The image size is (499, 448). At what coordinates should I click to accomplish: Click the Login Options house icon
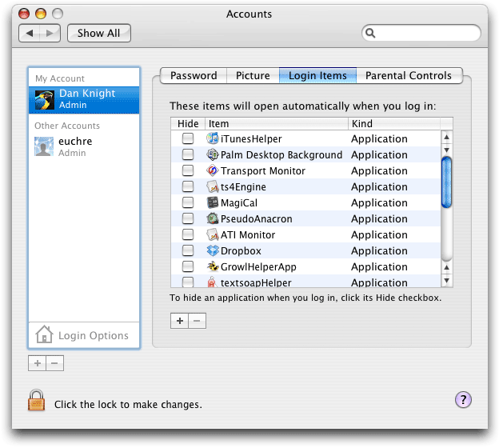[44, 334]
